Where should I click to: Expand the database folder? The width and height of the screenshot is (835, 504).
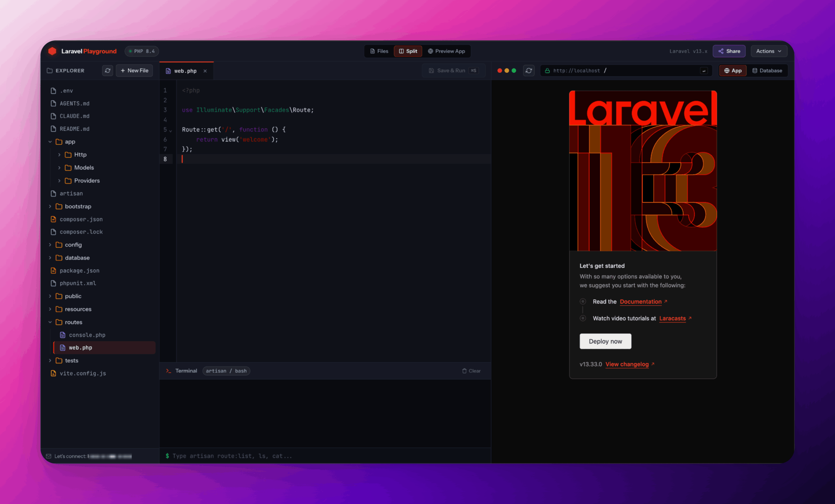click(50, 258)
